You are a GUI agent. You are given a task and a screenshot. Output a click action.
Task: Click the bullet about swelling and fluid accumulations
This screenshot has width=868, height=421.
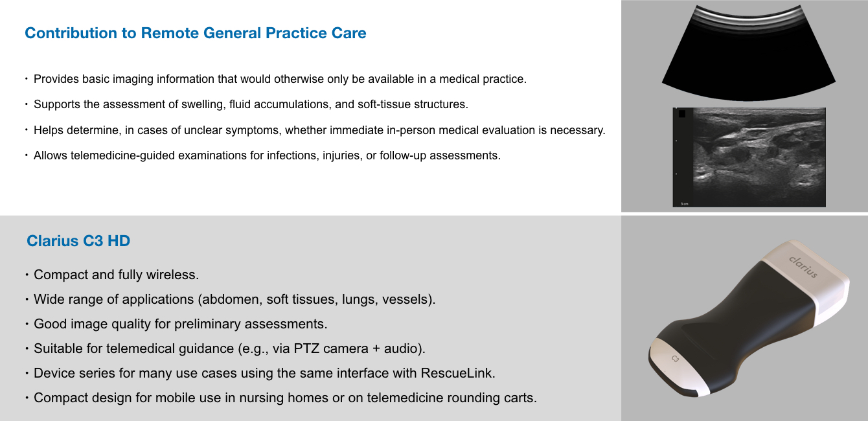(251, 104)
